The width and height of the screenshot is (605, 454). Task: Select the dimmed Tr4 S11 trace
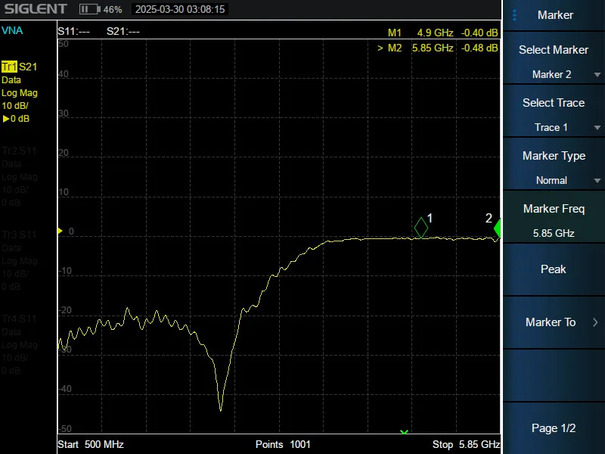click(x=19, y=319)
